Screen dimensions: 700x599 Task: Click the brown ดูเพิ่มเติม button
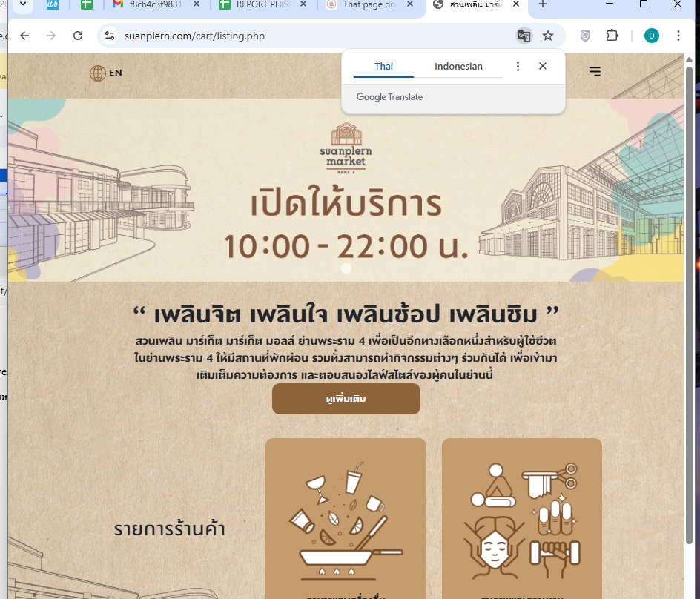346,399
